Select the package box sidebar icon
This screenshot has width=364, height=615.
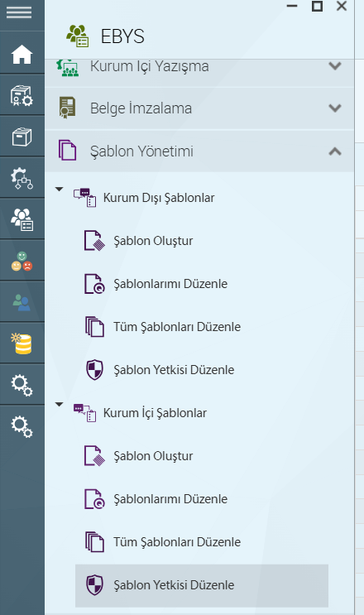(x=22, y=137)
